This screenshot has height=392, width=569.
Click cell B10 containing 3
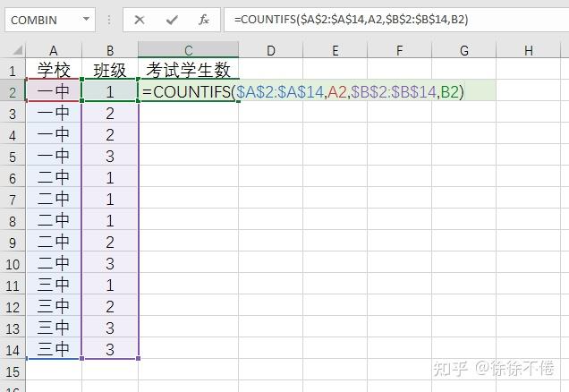[x=110, y=262]
